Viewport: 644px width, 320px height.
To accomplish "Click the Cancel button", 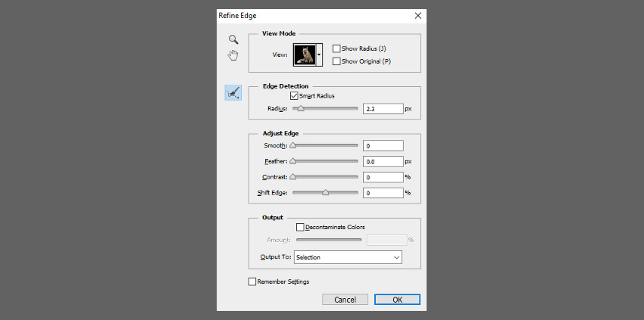I will pos(345,300).
